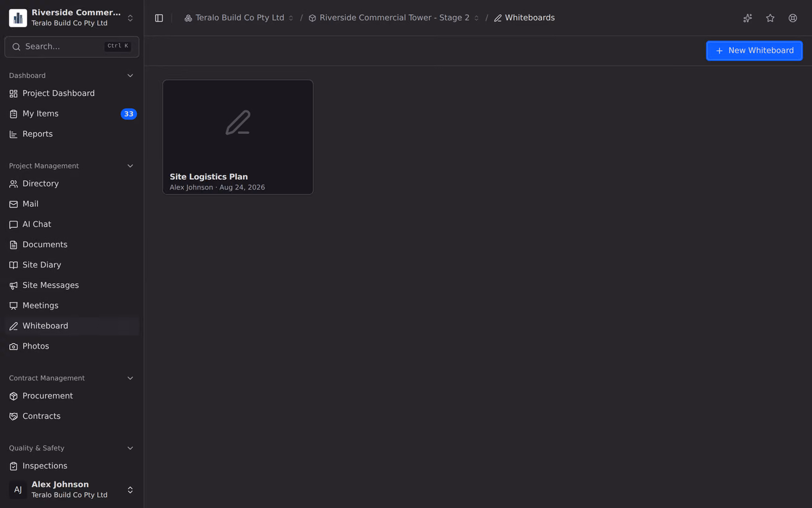Viewport: 812px width, 508px height.
Task: Open Site Messages megaphone item
Action: (x=72, y=285)
